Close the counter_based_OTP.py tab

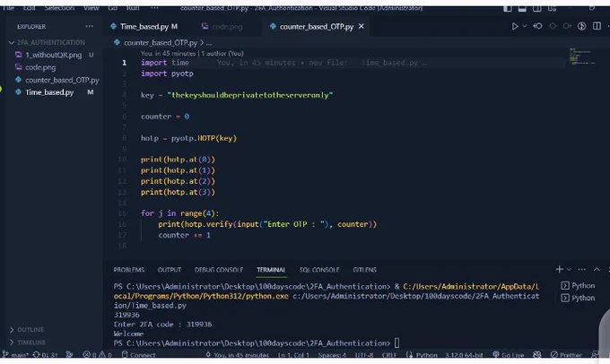point(361,26)
